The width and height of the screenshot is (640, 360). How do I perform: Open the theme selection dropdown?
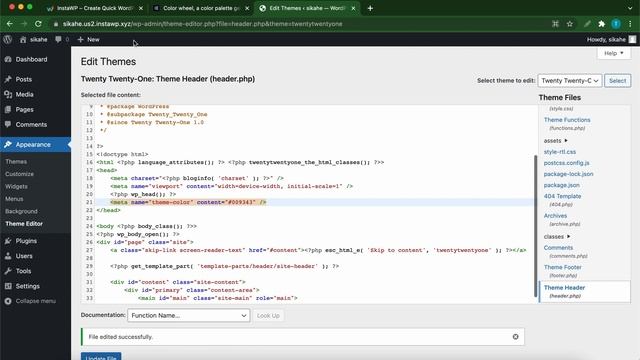tap(569, 81)
